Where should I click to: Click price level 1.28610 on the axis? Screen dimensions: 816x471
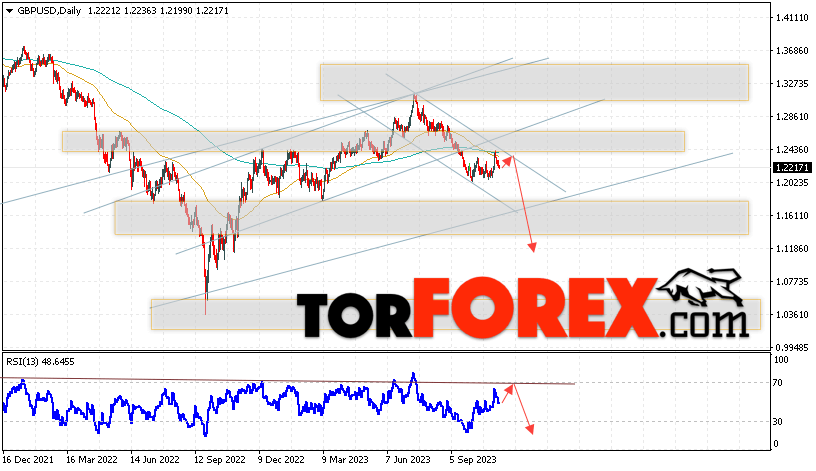coord(792,117)
